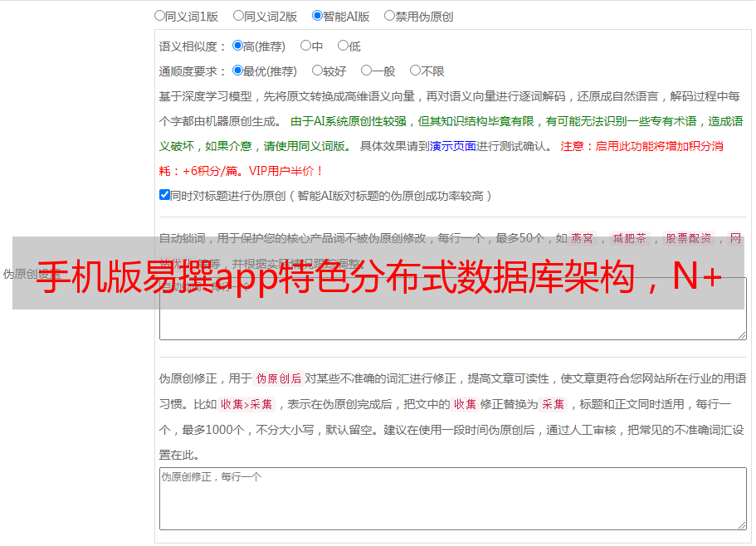Click the 股票配资 example keyword tag

(x=689, y=238)
